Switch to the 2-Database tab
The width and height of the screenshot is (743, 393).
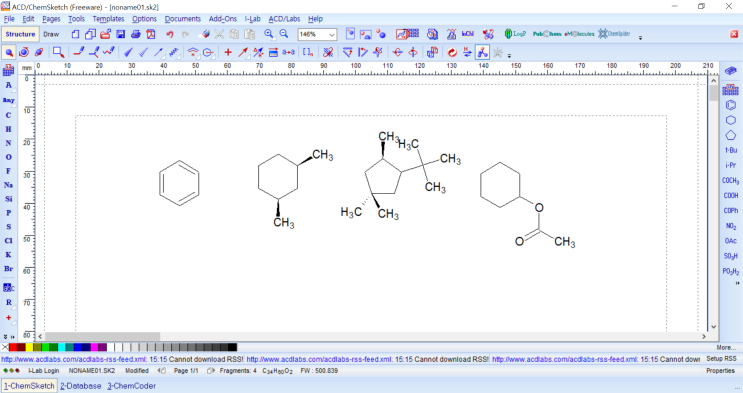(x=81, y=386)
